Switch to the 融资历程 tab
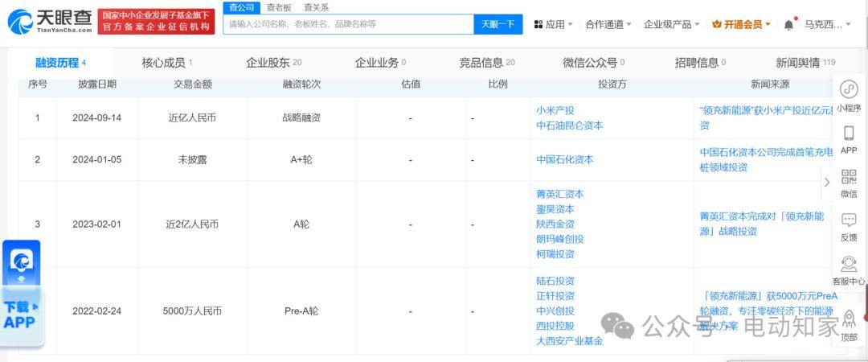Screen dimensions: 868x362 61,63
